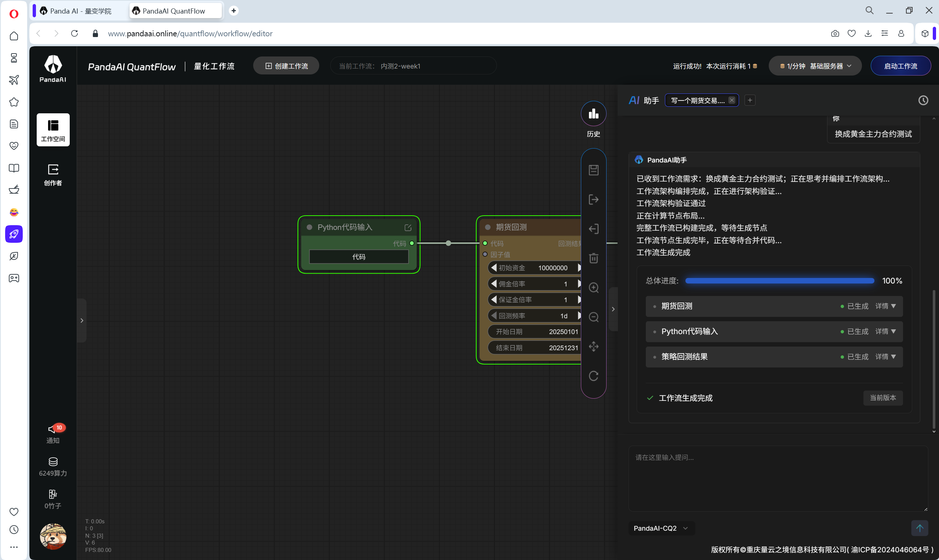The width and height of the screenshot is (939, 560).
Task: Open the 1/分钟 基础服务器 dropdown
Action: 815,66
